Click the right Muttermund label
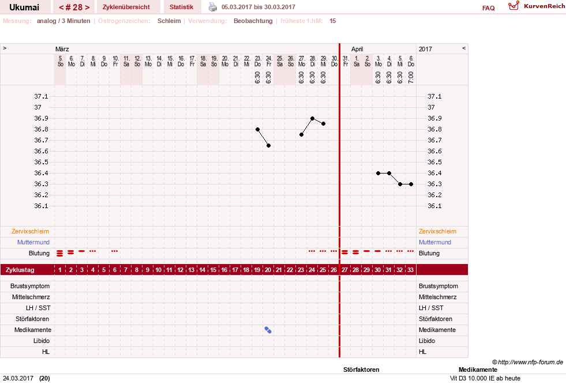This screenshot has width=566, height=392. tap(435, 242)
